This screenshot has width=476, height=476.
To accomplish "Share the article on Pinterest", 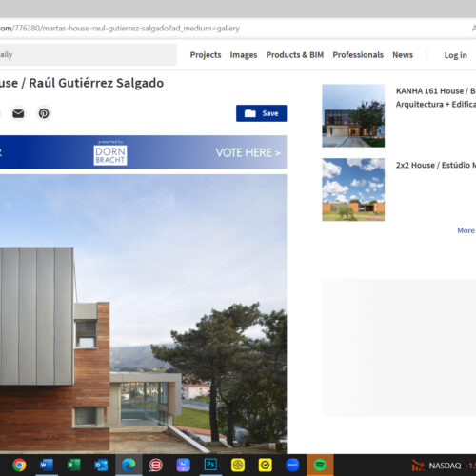I will pyautogui.click(x=44, y=113).
